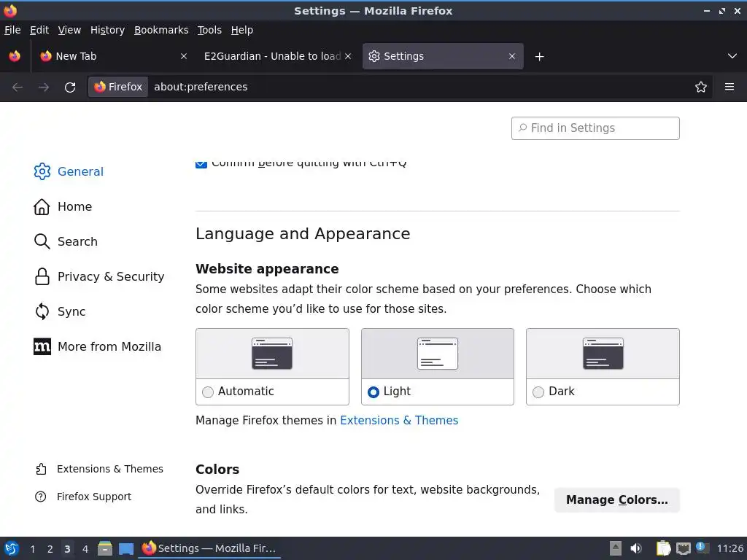Open the View menu
The width and height of the screenshot is (747, 560).
(x=69, y=30)
